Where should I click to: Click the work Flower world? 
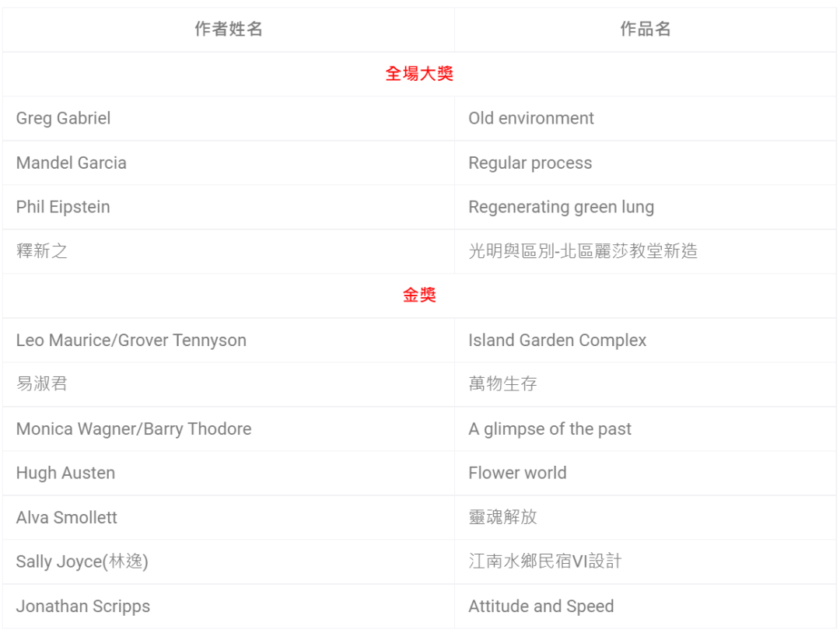[517, 474]
